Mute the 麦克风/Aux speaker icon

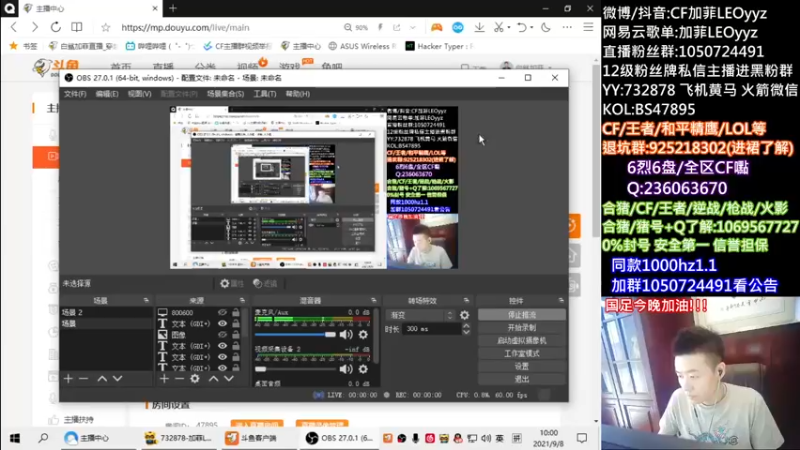click(x=346, y=335)
